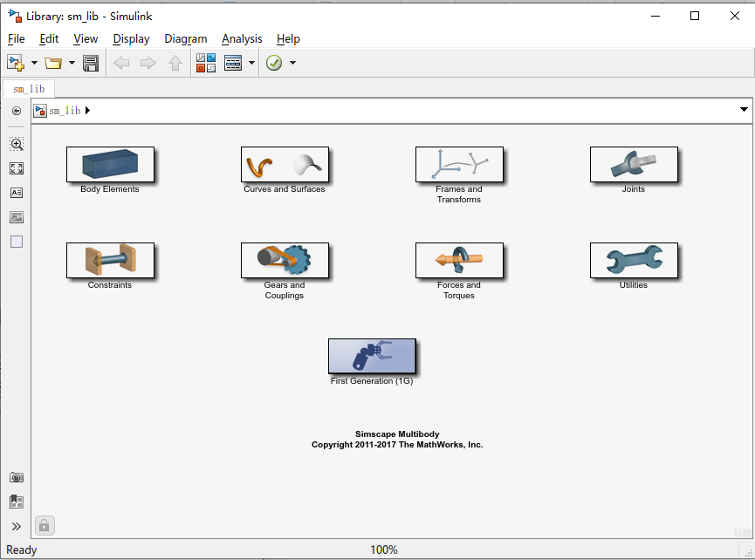
Task: Open the Model Browser icon in lower sidebar
Action: tap(16, 501)
